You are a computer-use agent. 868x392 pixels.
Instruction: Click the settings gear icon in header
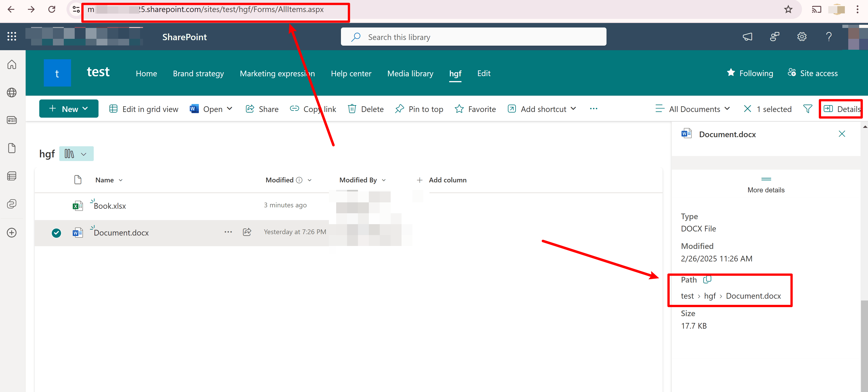tap(802, 37)
